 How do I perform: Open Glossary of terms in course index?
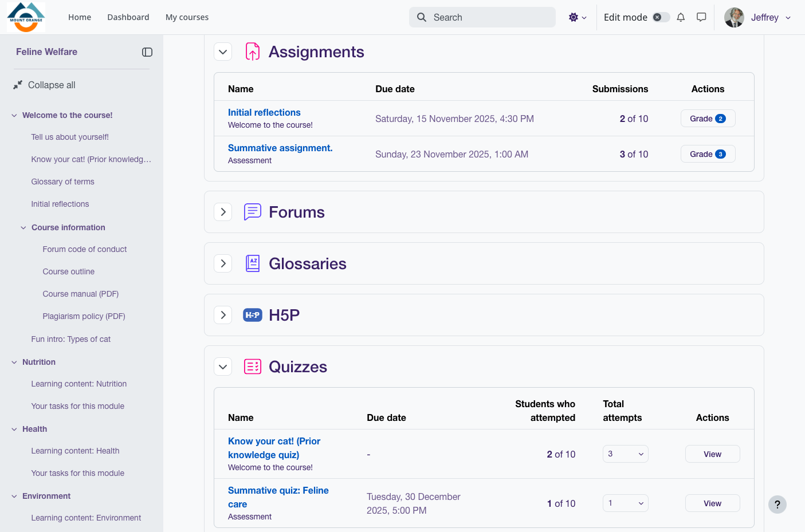point(63,182)
